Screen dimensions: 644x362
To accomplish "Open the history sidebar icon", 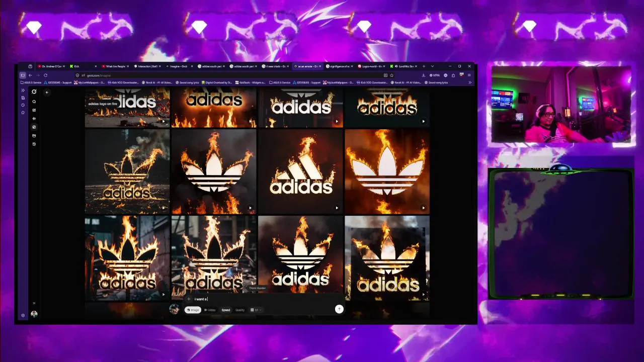I will coord(34,144).
